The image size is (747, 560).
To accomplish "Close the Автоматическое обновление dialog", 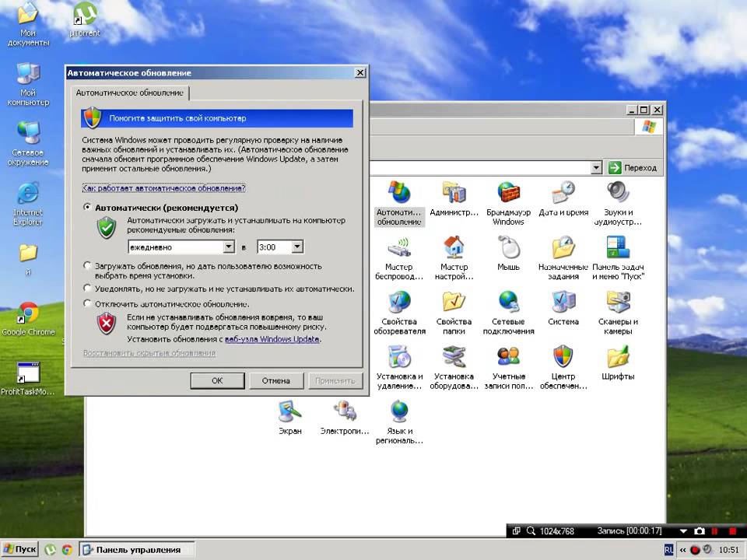I will [360, 73].
